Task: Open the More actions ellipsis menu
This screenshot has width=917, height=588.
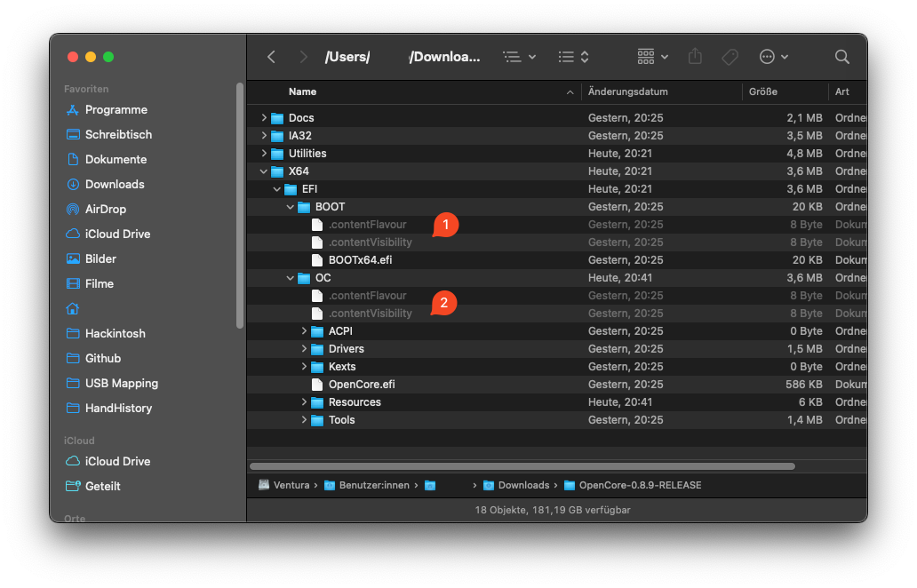Action: pyautogui.click(x=774, y=57)
